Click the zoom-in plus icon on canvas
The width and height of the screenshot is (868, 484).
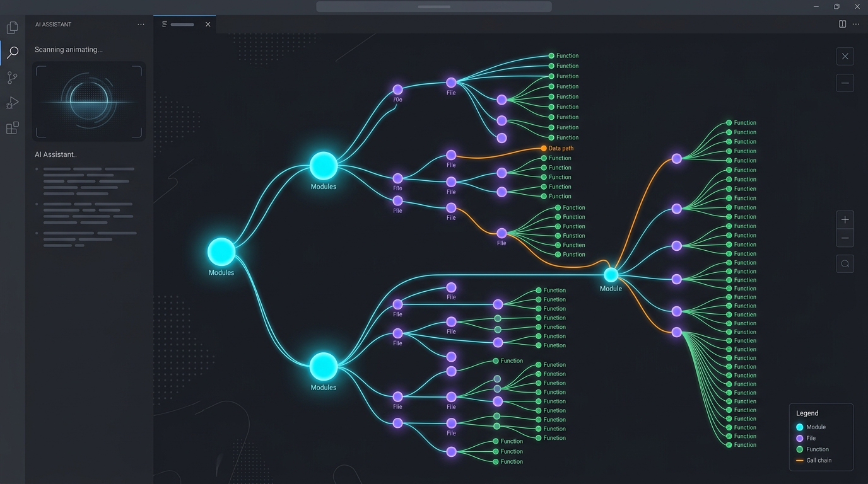[845, 219]
